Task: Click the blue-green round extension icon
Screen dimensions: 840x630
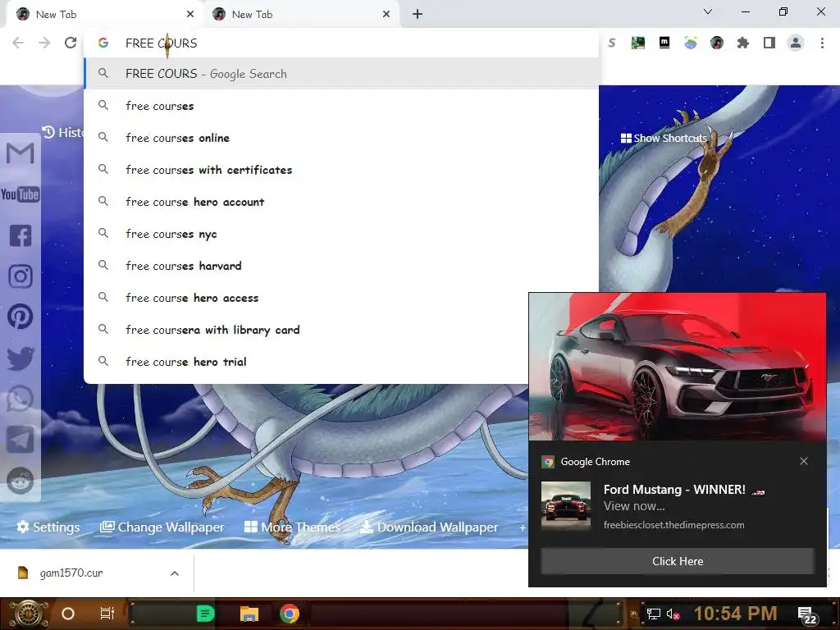Action: (691, 43)
